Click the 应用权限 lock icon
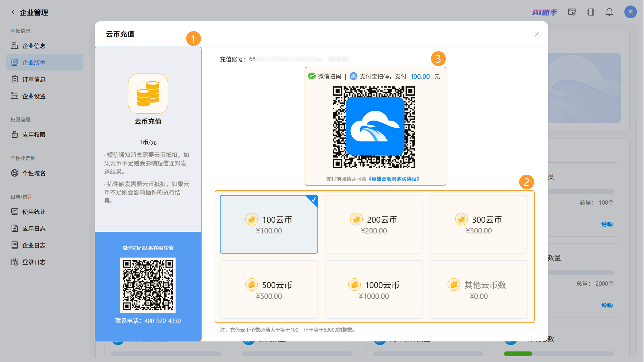The width and height of the screenshot is (644, 362). point(15,134)
